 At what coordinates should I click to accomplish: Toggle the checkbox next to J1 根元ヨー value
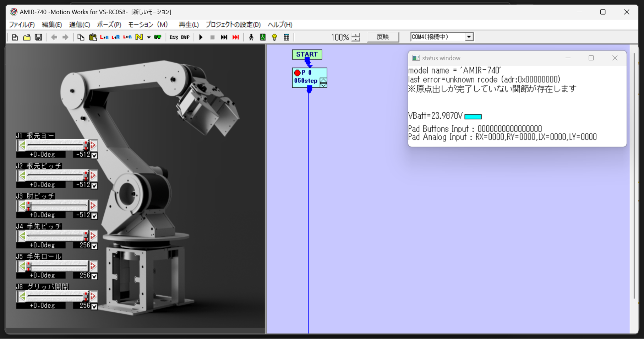pyautogui.click(x=94, y=155)
